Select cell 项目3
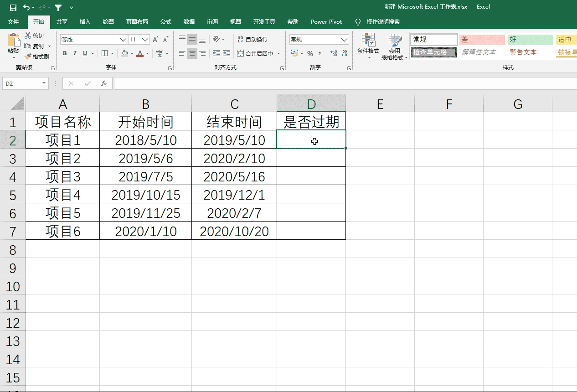Viewport: 577px width, 392px height. tap(63, 177)
